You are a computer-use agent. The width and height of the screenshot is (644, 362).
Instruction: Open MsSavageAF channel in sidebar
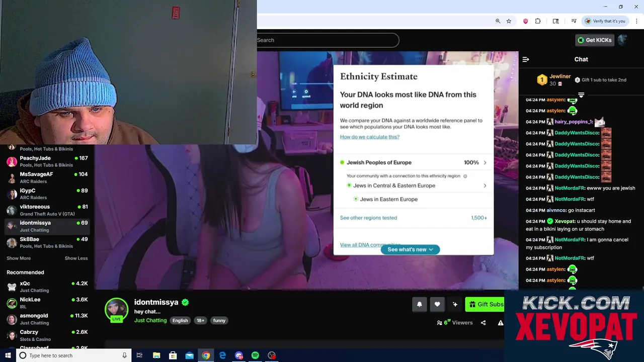coord(47,177)
